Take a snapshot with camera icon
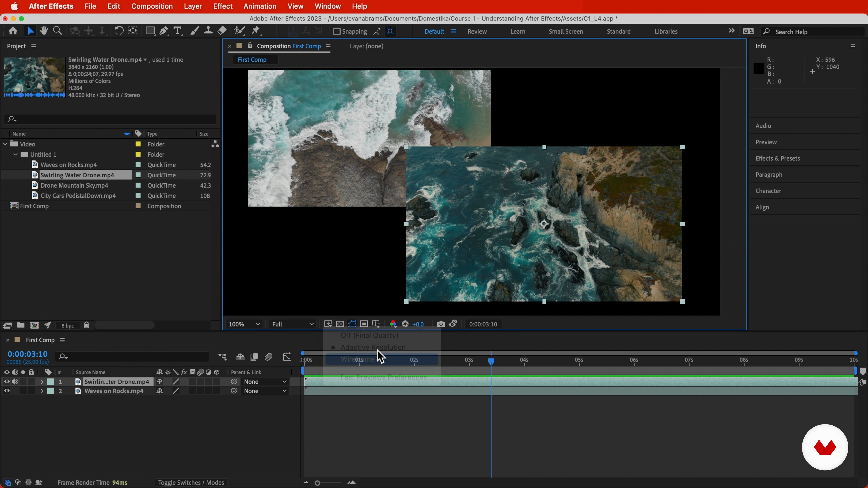Viewport: 868px width, 488px height. 441,324
